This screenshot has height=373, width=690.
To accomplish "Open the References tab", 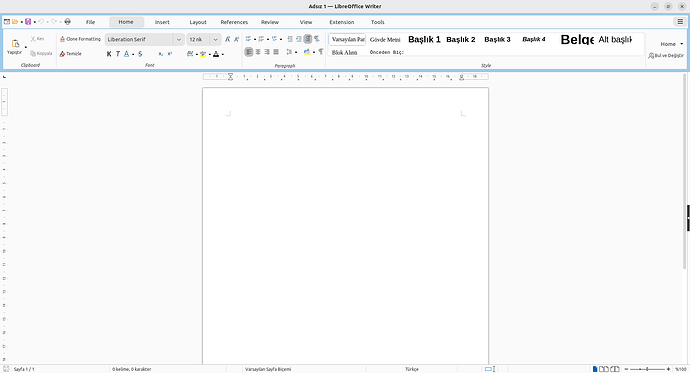I will pyautogui.click(x=234, y=22).
